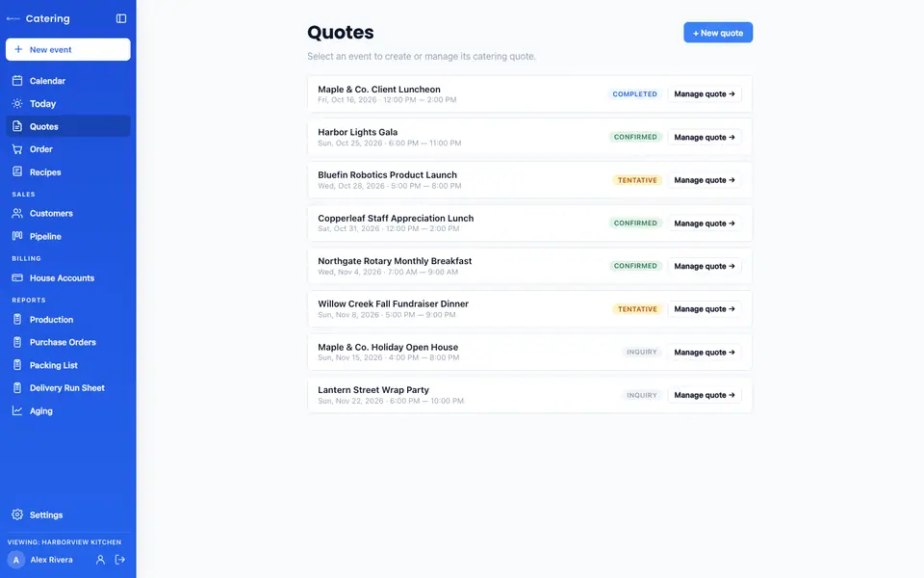The image size is (924, 578).
Task: Click INQUIRY badge on Lantern Street row
Action: (642, 395)
